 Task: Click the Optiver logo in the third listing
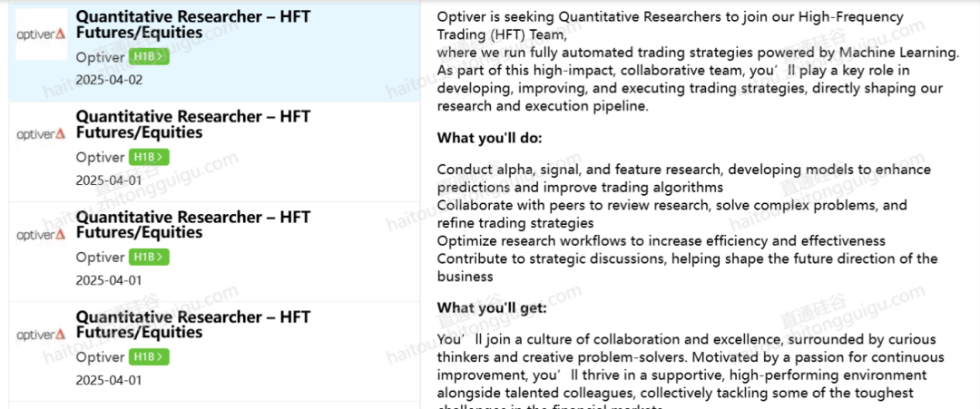point(41,234)
